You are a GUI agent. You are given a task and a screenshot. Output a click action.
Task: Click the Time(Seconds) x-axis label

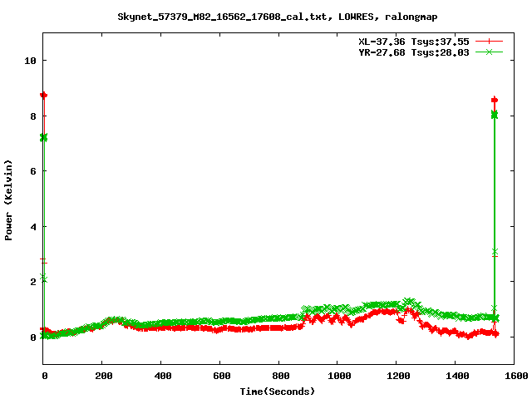[x=277, y=392]
